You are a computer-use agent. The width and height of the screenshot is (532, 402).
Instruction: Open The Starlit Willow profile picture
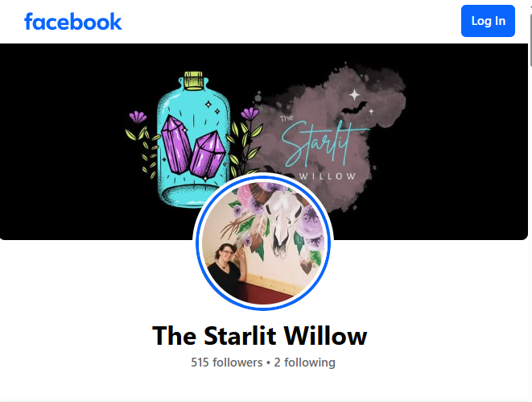[263, 242]
